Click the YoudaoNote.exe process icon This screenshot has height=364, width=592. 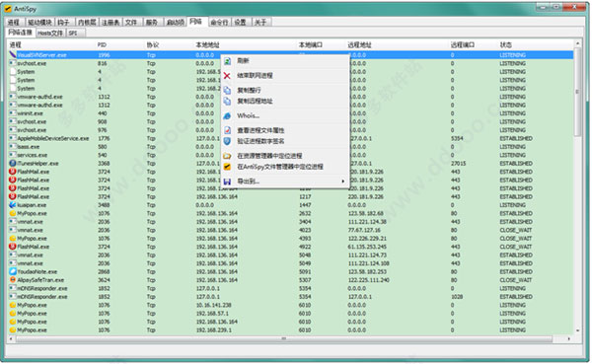pyautogui.click(x=13, y=271)
